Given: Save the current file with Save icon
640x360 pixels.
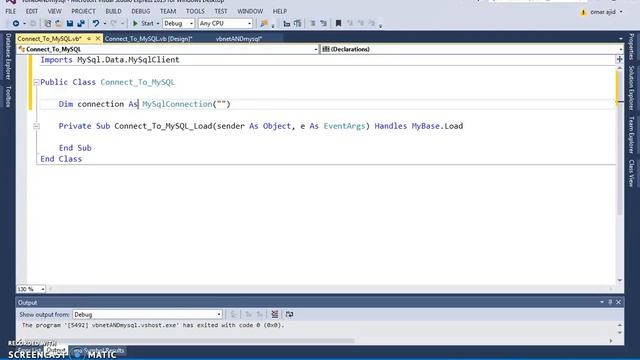Looking at the screenshot, I should point(70,24).
